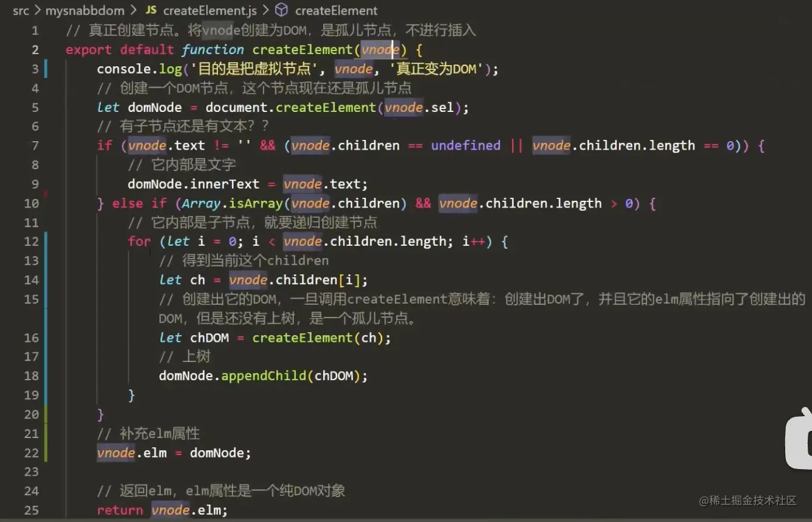Click the comment on line 24 about elm

pyautogui.click(x=222, y=491)
